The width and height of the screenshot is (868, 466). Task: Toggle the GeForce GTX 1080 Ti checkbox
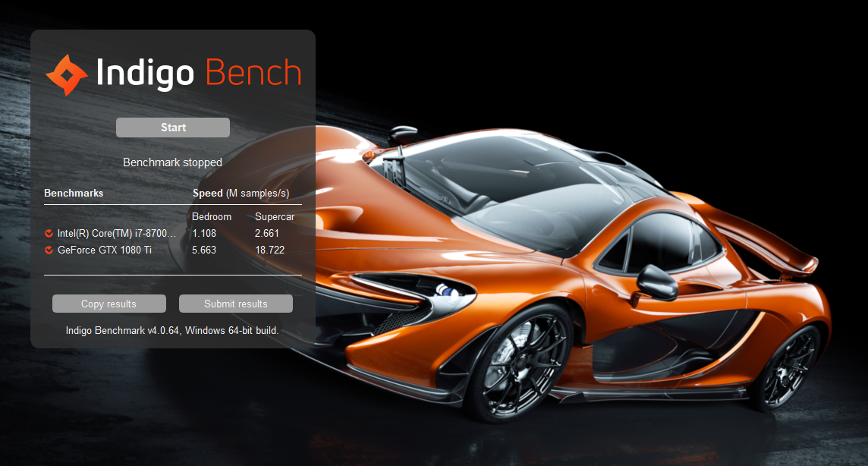pyautogui.click(x=49, y=250)
